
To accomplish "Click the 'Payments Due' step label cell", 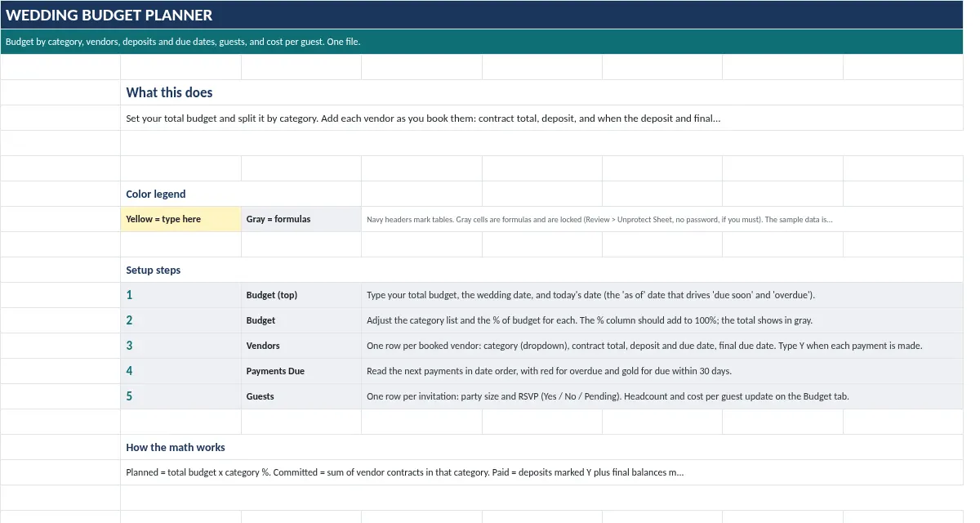I will tap(301, 371).
